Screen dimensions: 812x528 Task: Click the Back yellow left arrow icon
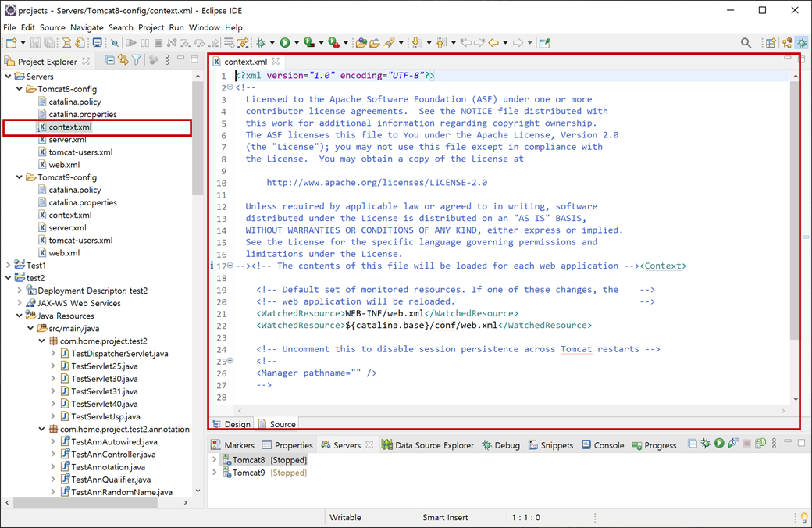pos(493,43)
